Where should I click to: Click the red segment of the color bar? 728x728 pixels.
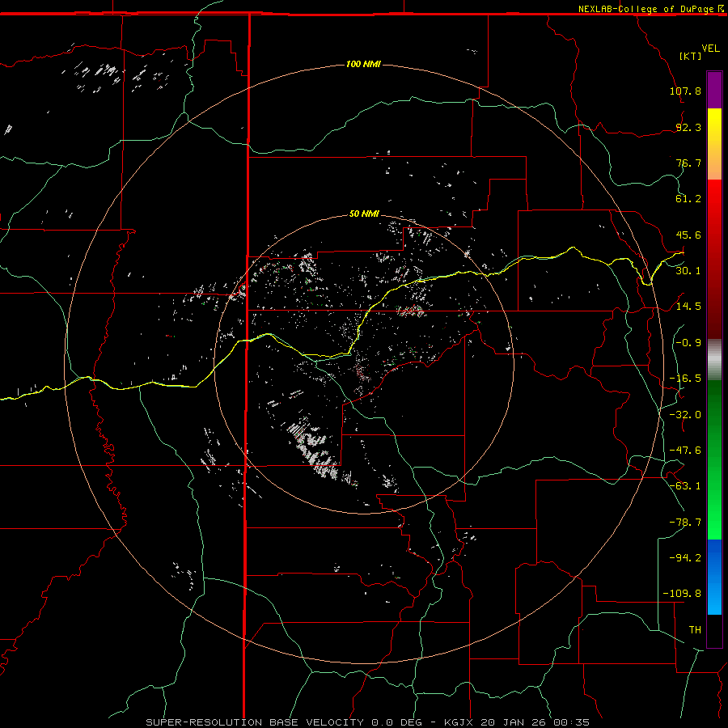tap(714, 259)
